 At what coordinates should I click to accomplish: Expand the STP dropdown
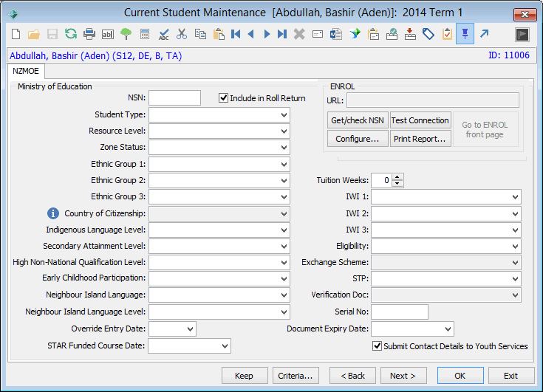click(x=516, y=279)
